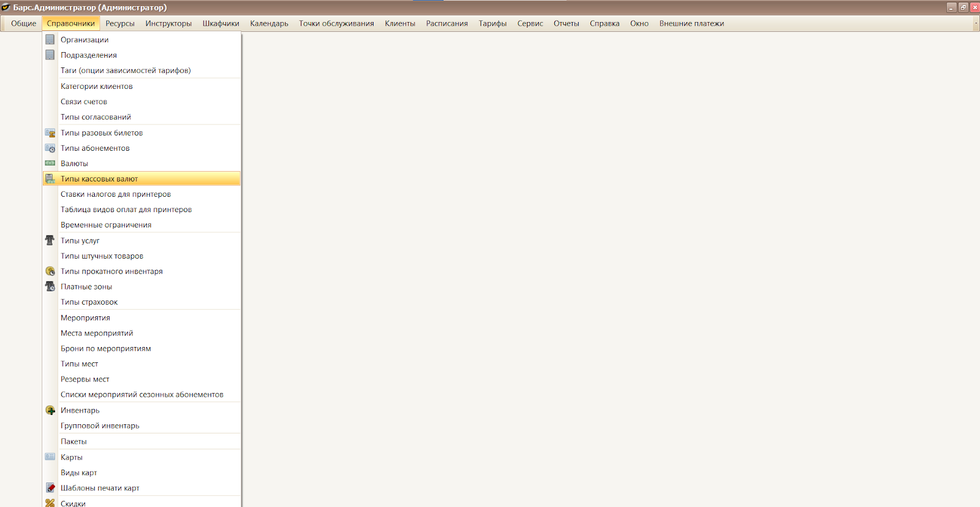Click the Скидки percent icon

(50, 503)
